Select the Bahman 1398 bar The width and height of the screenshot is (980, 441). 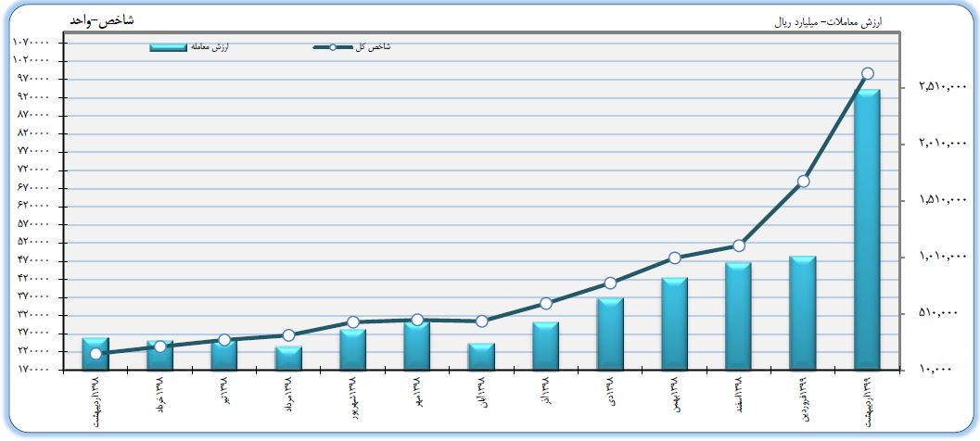coord(674,324)
